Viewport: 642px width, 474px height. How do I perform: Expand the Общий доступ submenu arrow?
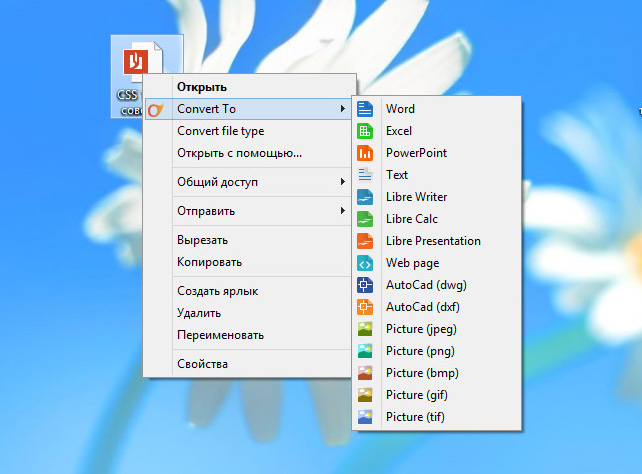(342, 181)
